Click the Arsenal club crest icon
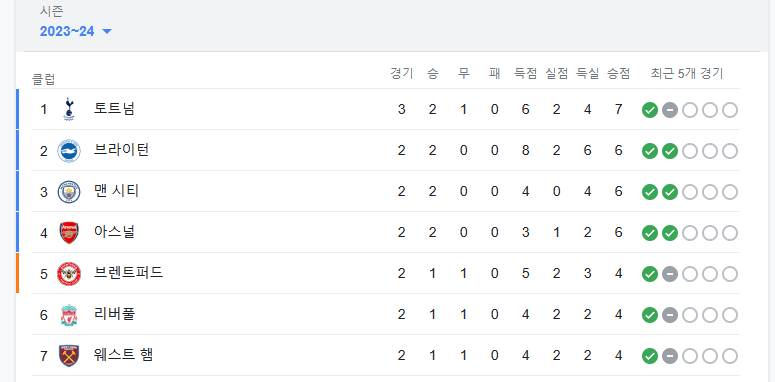775x382 pixels. [x=69, y=233]
